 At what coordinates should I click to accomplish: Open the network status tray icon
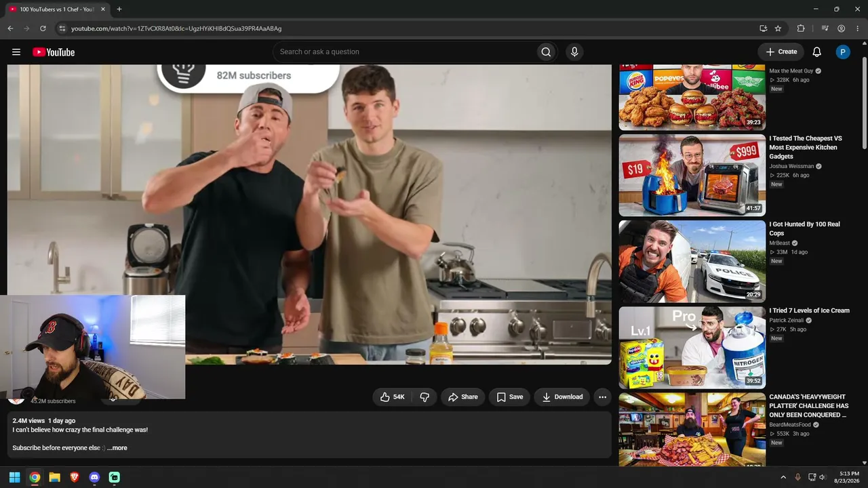tap(812, 477)
